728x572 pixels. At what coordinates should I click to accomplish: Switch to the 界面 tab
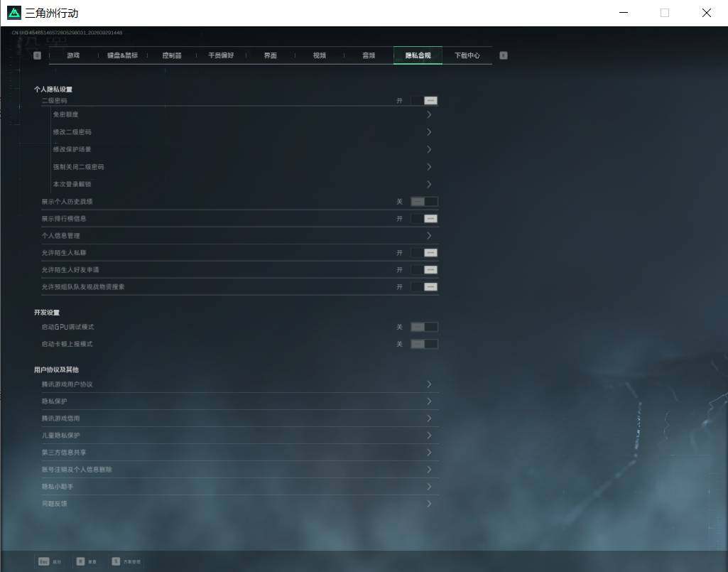click(270, 55)
